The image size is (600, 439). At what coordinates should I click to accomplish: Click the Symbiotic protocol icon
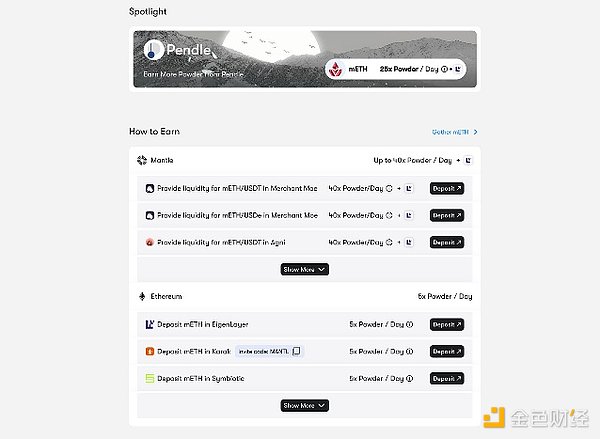149,378
